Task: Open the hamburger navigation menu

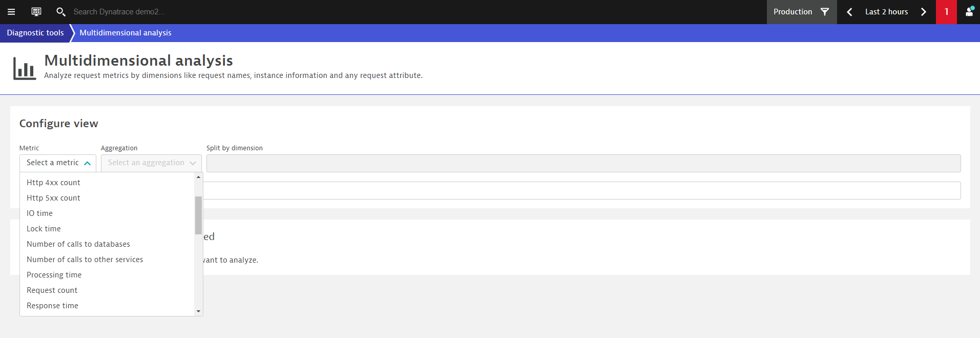Action: click(11, 12)
